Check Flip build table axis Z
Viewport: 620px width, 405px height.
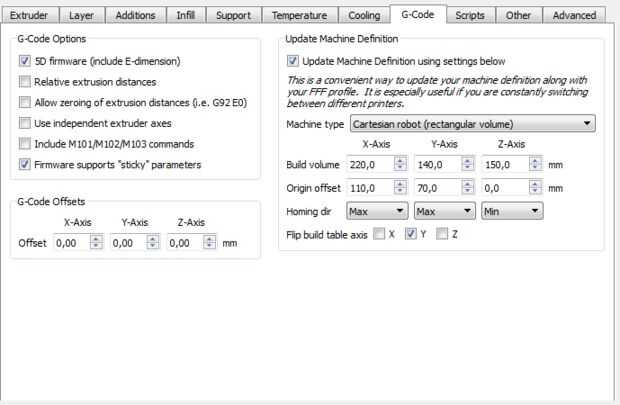click(x=442, y=234)
